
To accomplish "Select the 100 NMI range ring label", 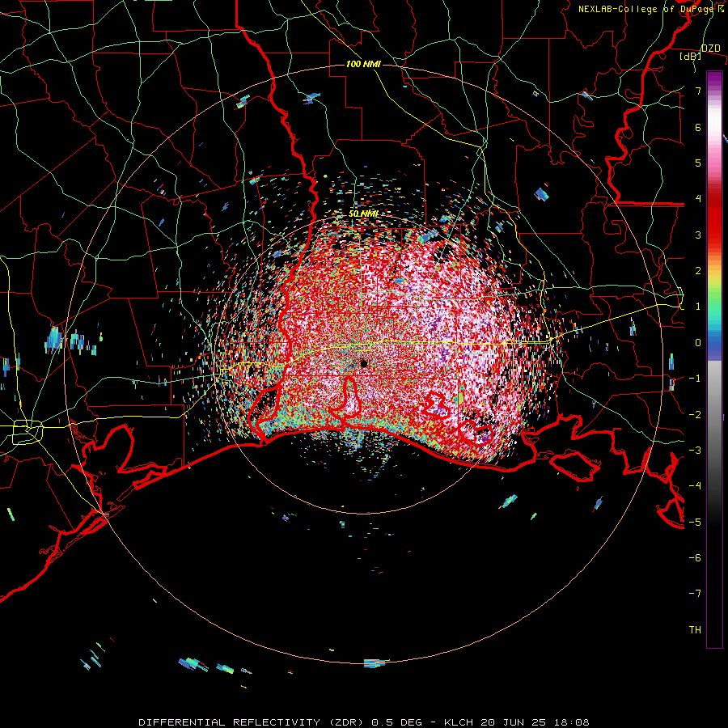I will [x=363, y=64].
